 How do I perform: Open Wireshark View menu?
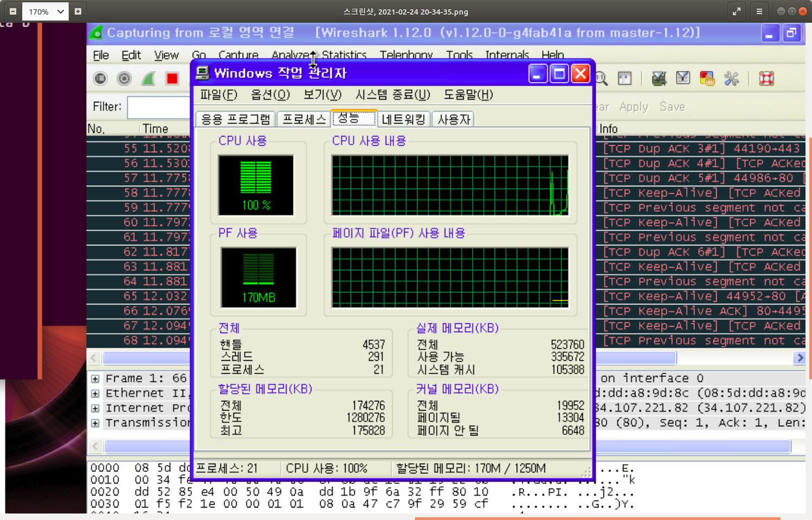pos(166,55)
